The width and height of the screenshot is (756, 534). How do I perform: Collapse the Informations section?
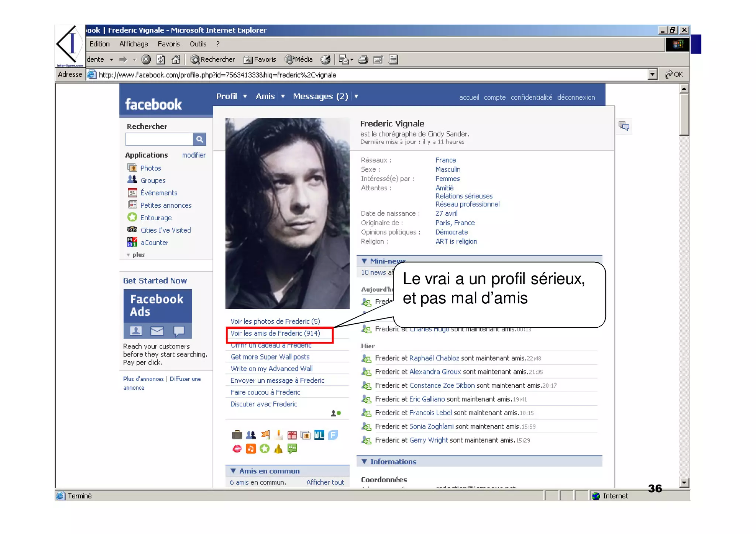pos(364,462)
